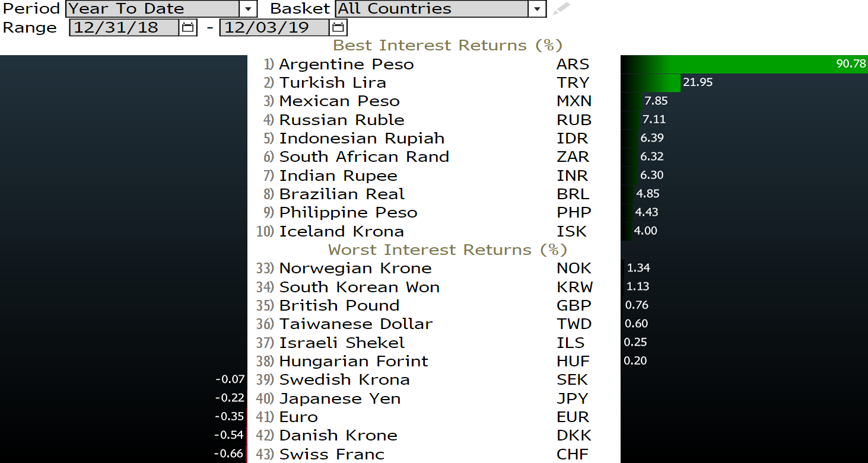Click the -0.54 Danish Krone return value
Screen dimensions: 868x463
point(230,435)
